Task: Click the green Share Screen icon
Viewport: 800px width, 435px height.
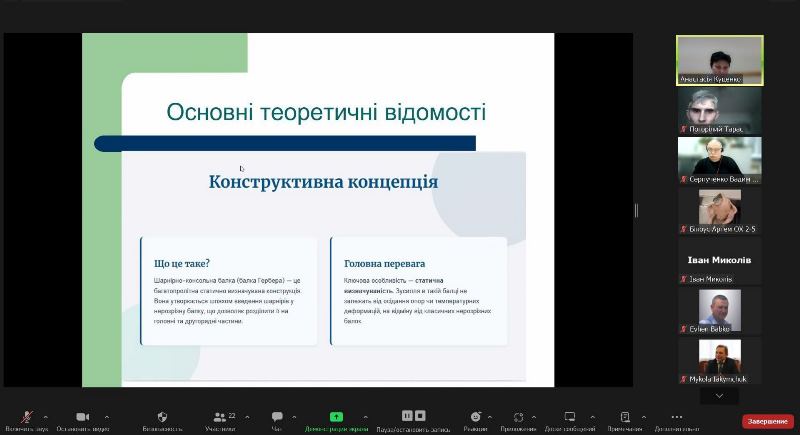Action: coord(336,417)
